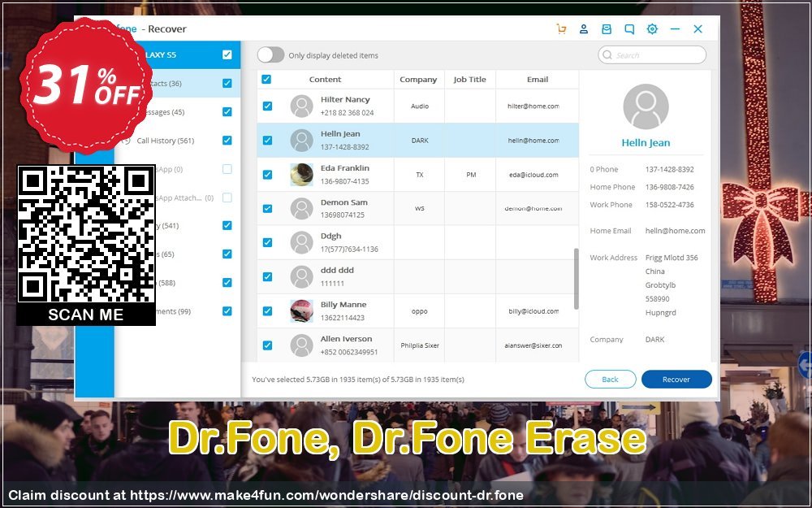This screenshot has width=812, height=508.
Task: Select the Billy Manne contact name
Action: pos(343,304)
